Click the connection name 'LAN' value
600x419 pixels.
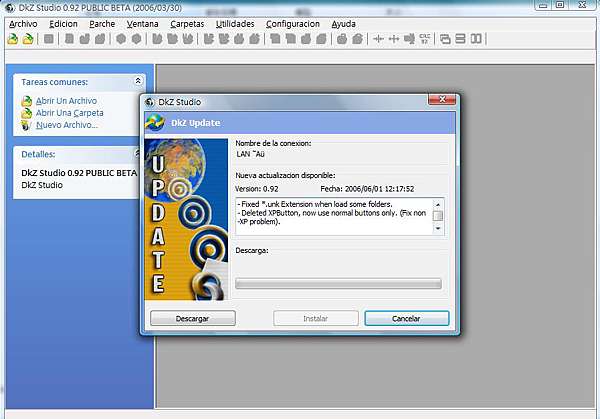(x=250, y=154)
